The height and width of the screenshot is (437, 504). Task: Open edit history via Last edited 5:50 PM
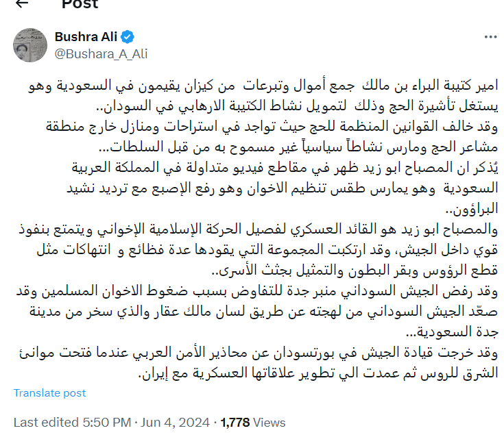(x=72, y=422)
